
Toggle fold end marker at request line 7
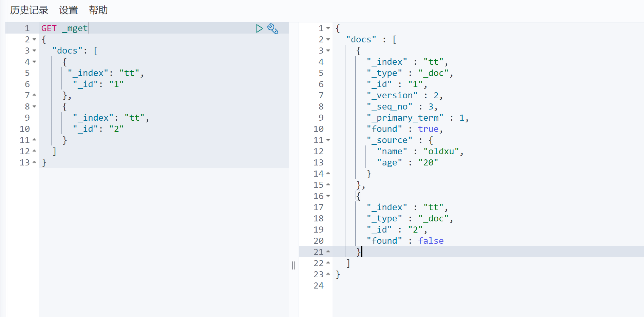[34, 95]
